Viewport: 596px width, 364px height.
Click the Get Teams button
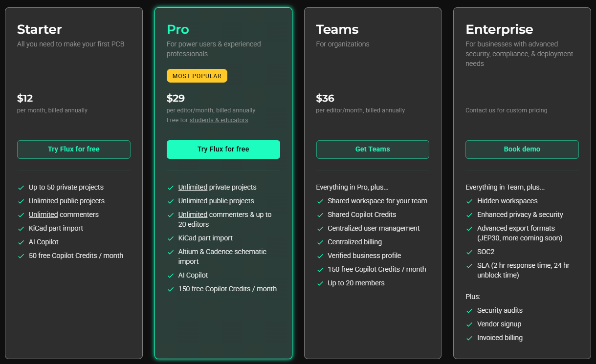373,150
